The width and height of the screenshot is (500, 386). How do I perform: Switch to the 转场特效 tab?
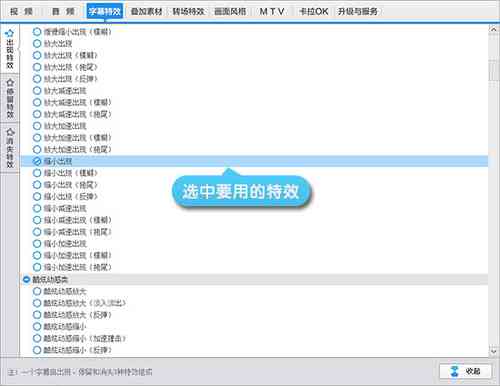coord(188,12)
